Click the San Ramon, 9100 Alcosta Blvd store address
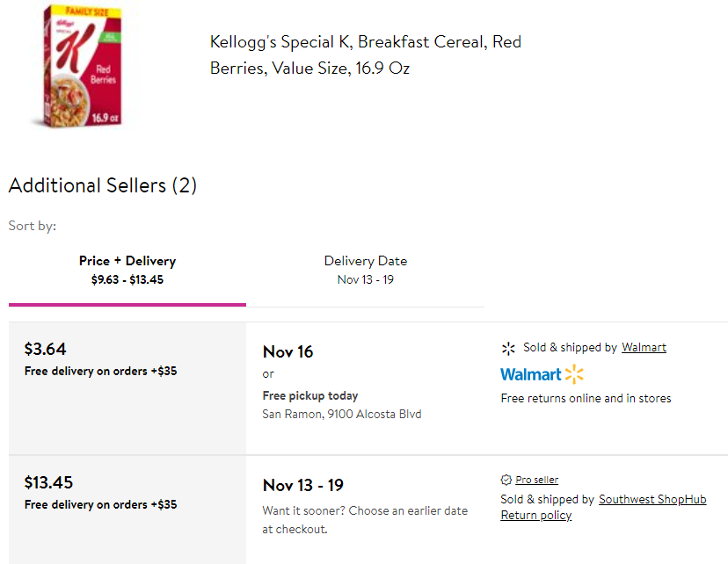728x564 pixels. coord(342,414)
